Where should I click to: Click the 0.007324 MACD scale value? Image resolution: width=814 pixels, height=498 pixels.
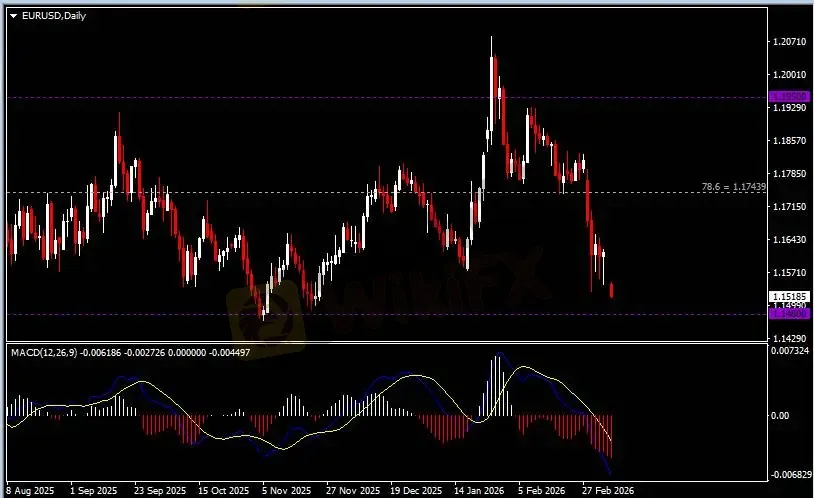[x=789, y=351]
